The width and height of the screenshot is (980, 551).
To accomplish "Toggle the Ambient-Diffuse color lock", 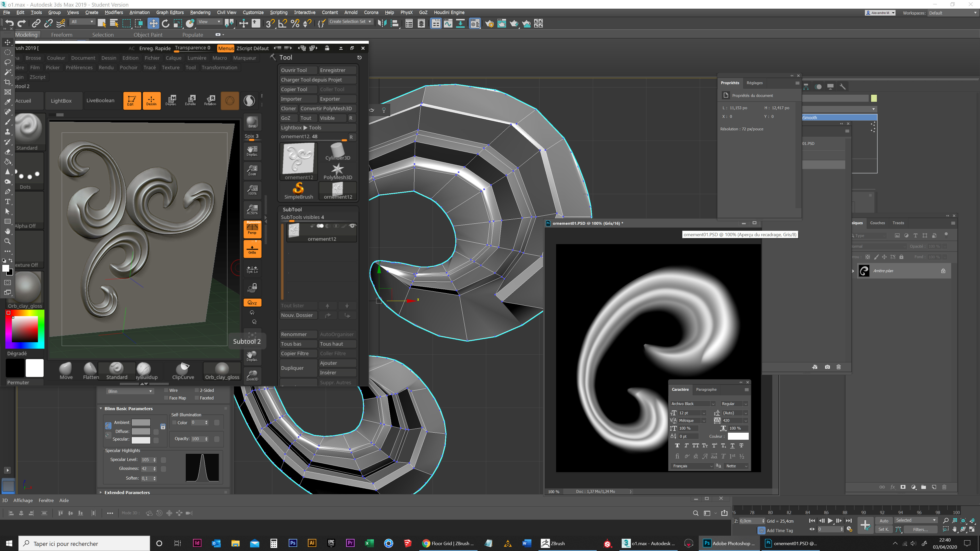I will click(108, 426).
